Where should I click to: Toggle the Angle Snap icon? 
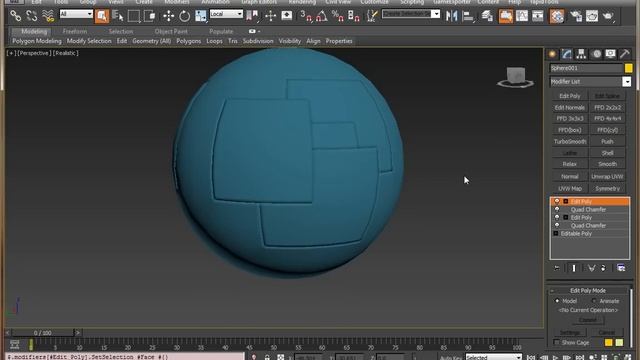pos(322,16)
